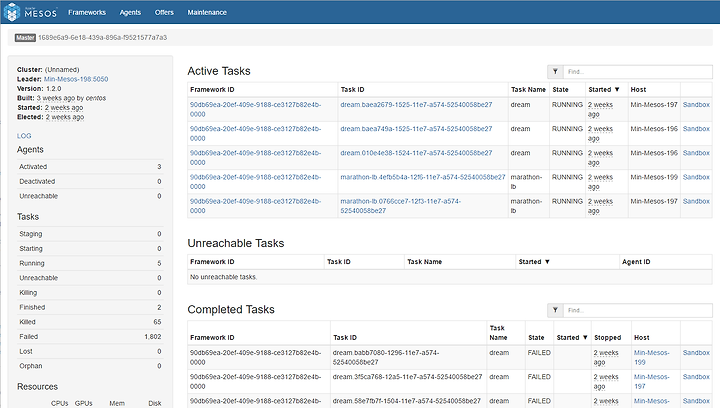Open Min-Mesos-199 host link in Completed Tasks
This screenshot has width=720, height=408.
click(652, 357)
